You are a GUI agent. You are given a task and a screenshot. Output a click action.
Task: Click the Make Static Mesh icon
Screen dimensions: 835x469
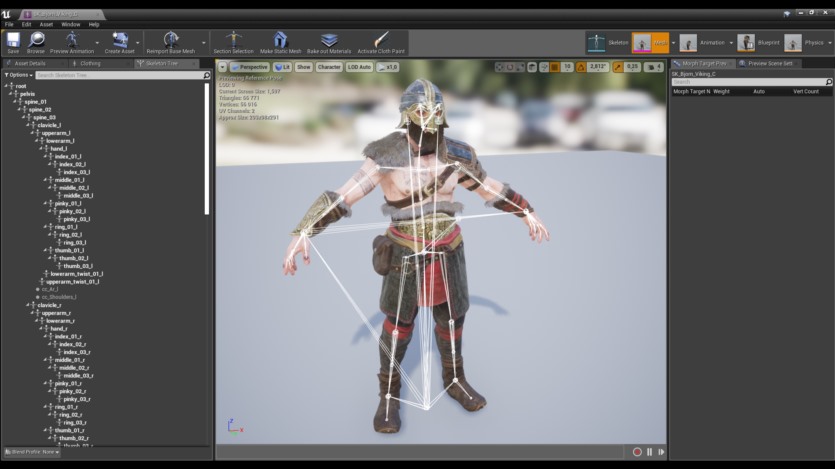[280, 39]
